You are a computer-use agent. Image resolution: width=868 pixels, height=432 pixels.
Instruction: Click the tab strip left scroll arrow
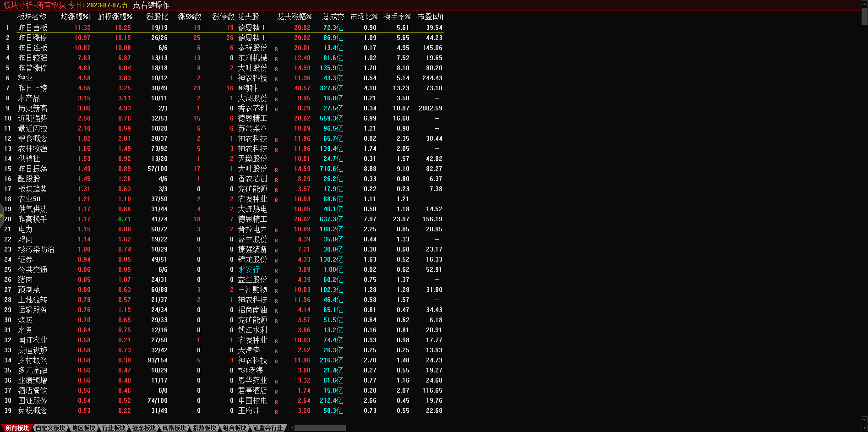point(291,428)
